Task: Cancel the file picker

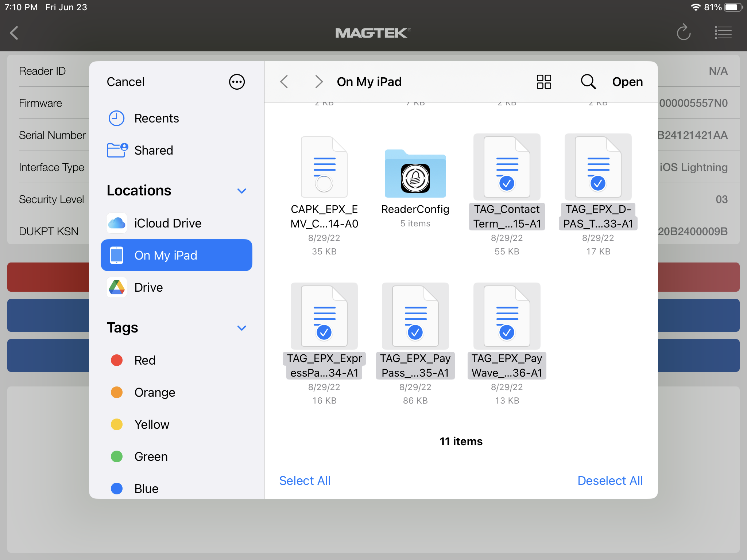Action: [x=125, y=82]
